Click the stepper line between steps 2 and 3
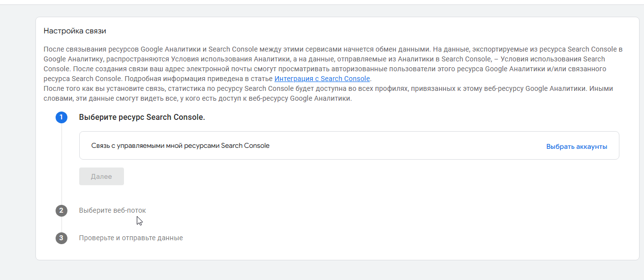Screen dimensions: 644x280 tap(61, 224)
